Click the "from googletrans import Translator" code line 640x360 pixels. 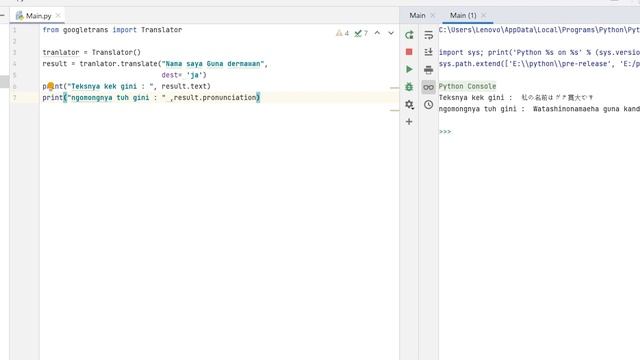(x=112, y=30)
